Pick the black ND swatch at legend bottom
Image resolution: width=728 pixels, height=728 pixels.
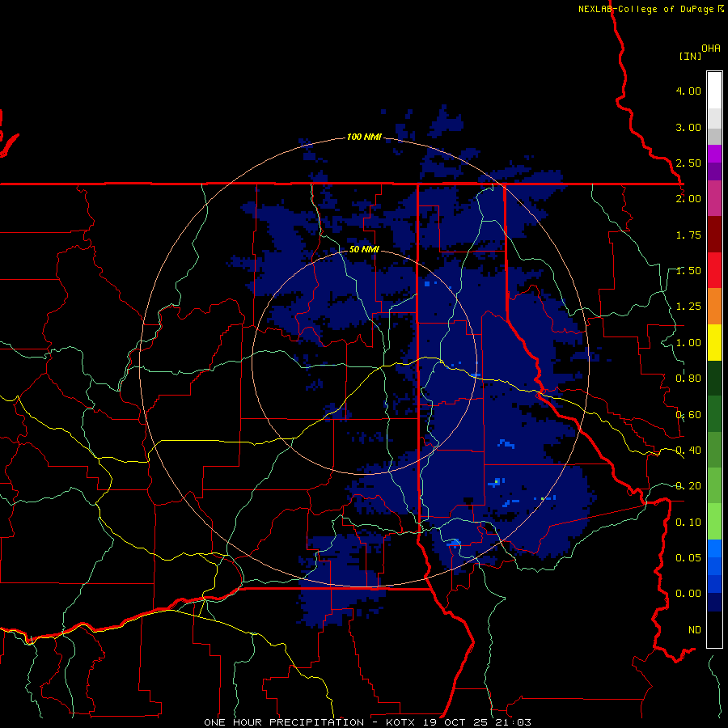click(x=714, y=629)
